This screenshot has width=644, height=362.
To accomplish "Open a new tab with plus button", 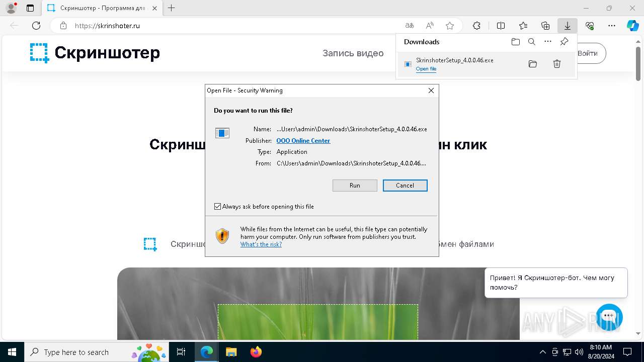I will point(172,8).
